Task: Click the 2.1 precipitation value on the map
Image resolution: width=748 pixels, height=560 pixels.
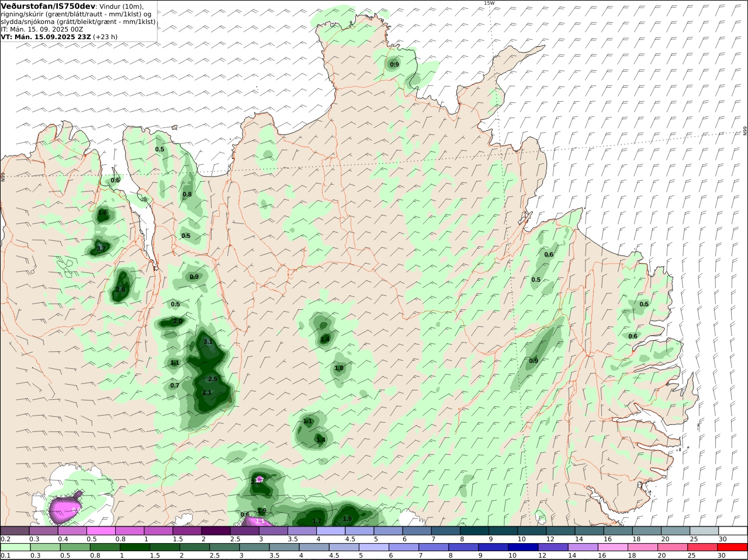Action: coord(206,392)
